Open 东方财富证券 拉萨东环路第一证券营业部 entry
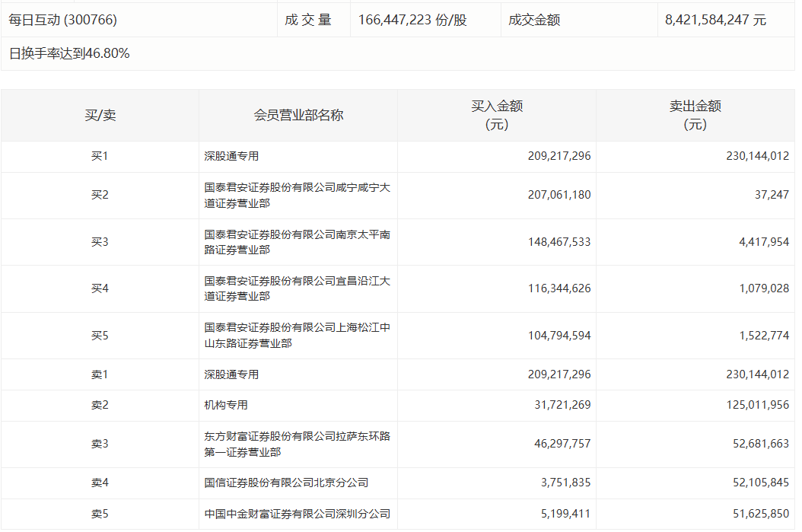The width and height of the screenshot is (802, 532). (x=297, y=444)
